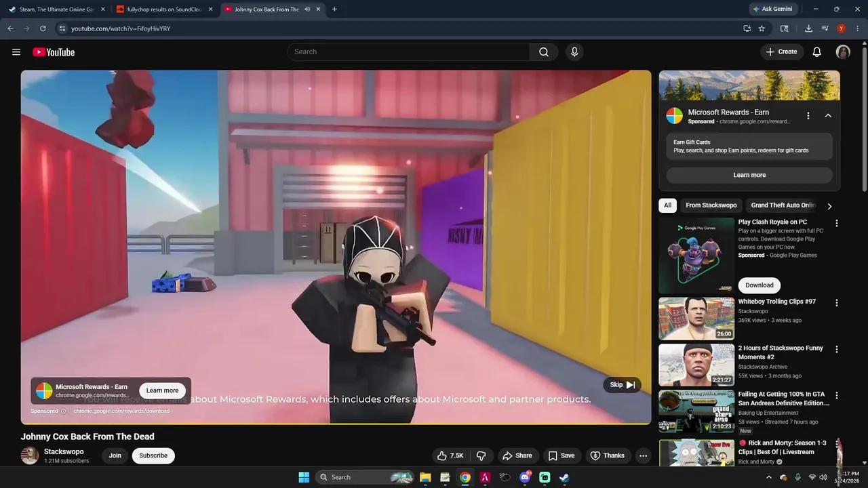Open Failing At Getting 100% GTA thumbnail

point(696,411)
